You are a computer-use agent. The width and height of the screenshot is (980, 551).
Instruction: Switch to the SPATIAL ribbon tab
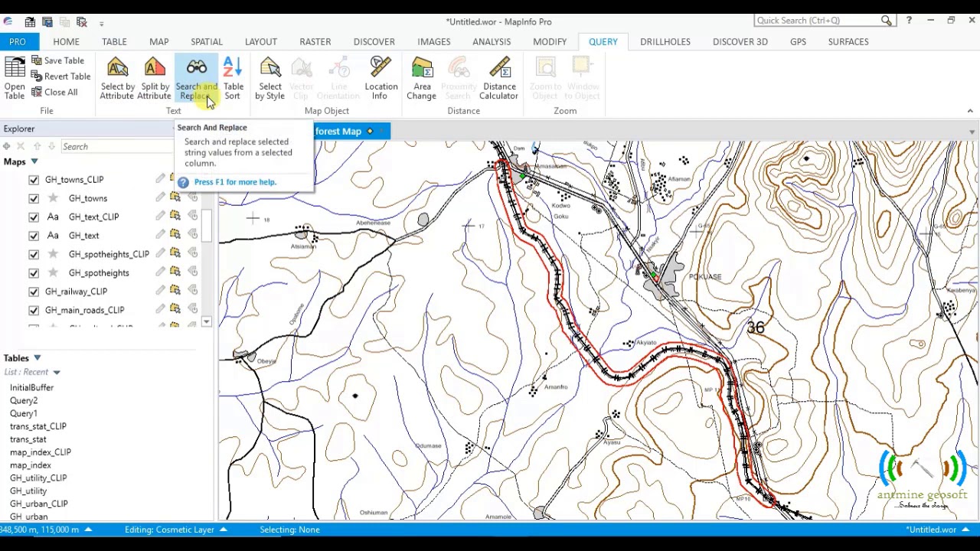tap(207, 41)
